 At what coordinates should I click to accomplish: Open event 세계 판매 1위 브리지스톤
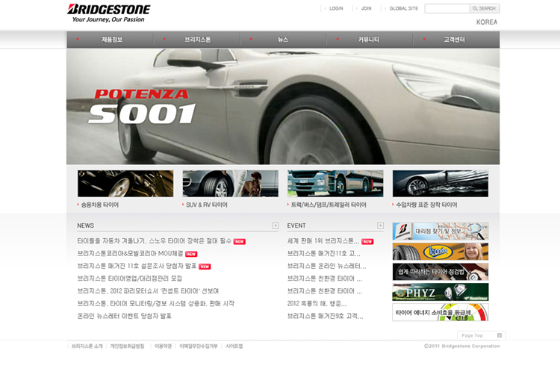pyautogui.click(x=323, y=241)
